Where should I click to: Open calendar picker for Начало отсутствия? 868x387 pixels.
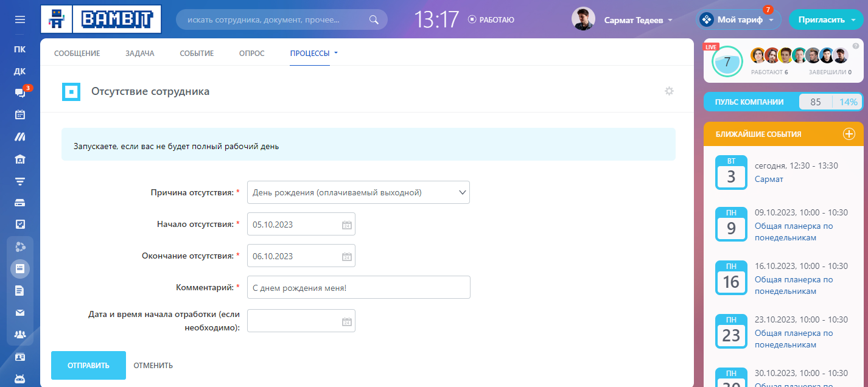pos(346,225)
